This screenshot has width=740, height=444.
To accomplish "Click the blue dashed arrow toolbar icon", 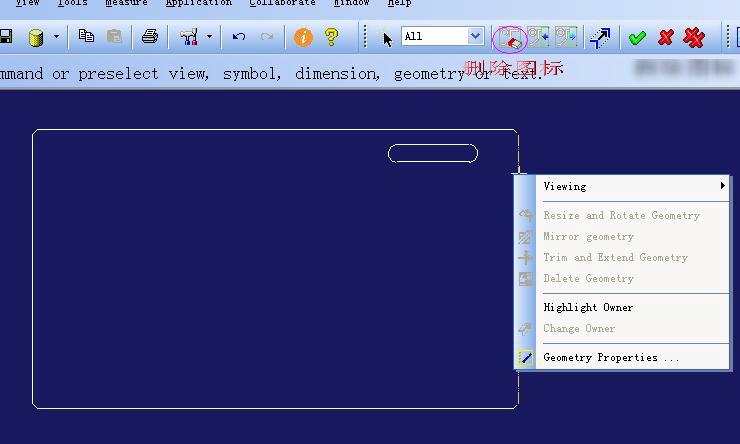I will tap(600, 38).
